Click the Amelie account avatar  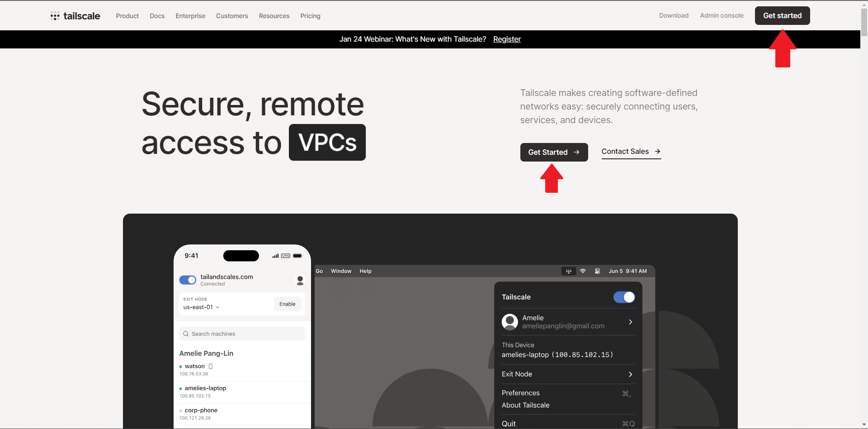tap(509, 322)
